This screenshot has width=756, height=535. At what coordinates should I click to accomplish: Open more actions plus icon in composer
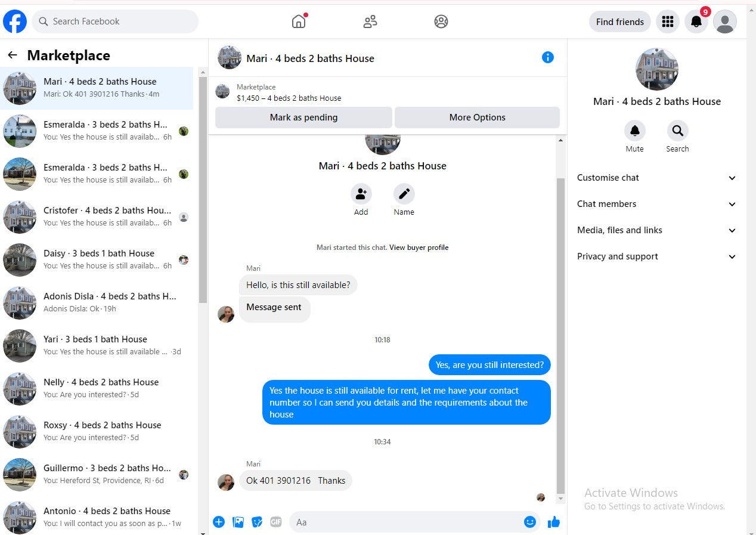(219, 522)
